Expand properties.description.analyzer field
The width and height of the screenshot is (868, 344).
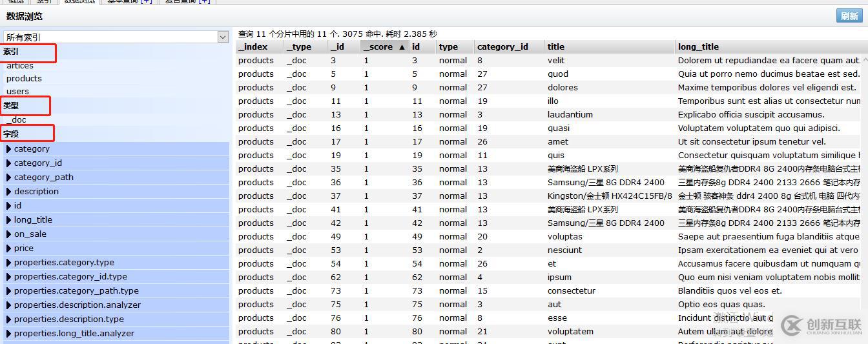[116, 305]
